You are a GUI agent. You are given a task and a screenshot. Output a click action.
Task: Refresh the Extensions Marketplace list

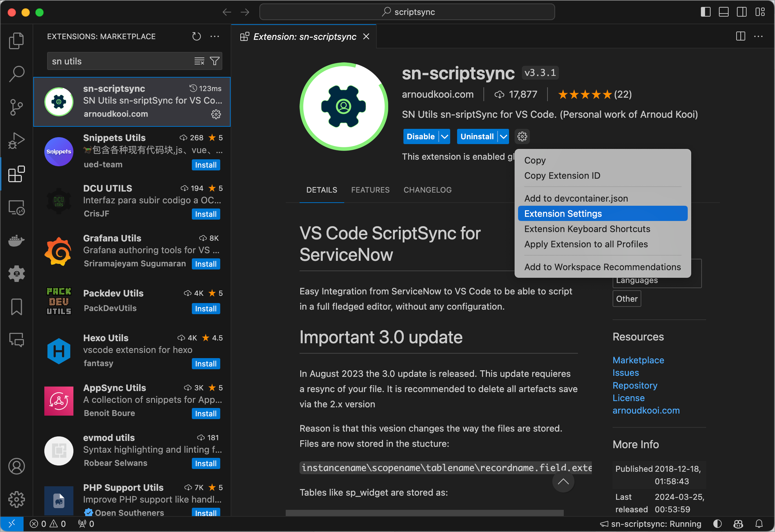click(196, 36)
